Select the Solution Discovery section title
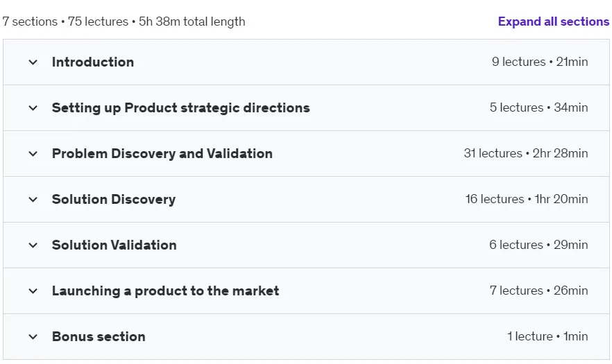 click(114, 200)
